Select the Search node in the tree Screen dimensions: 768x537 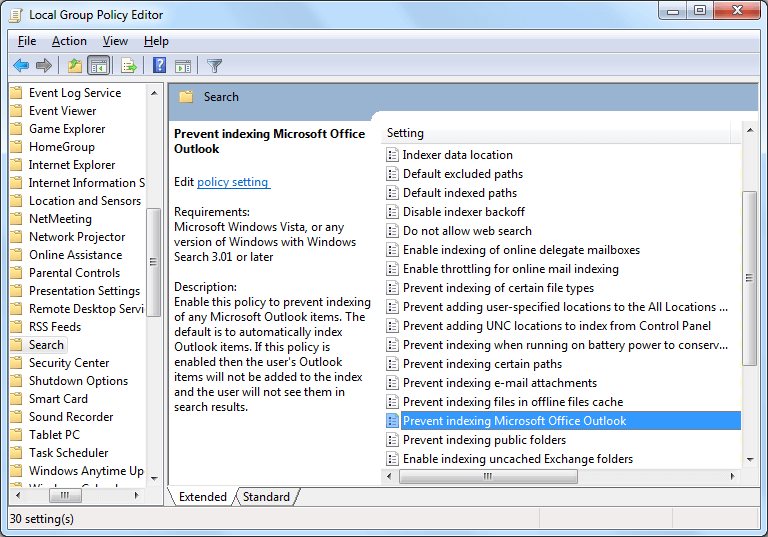46,345
